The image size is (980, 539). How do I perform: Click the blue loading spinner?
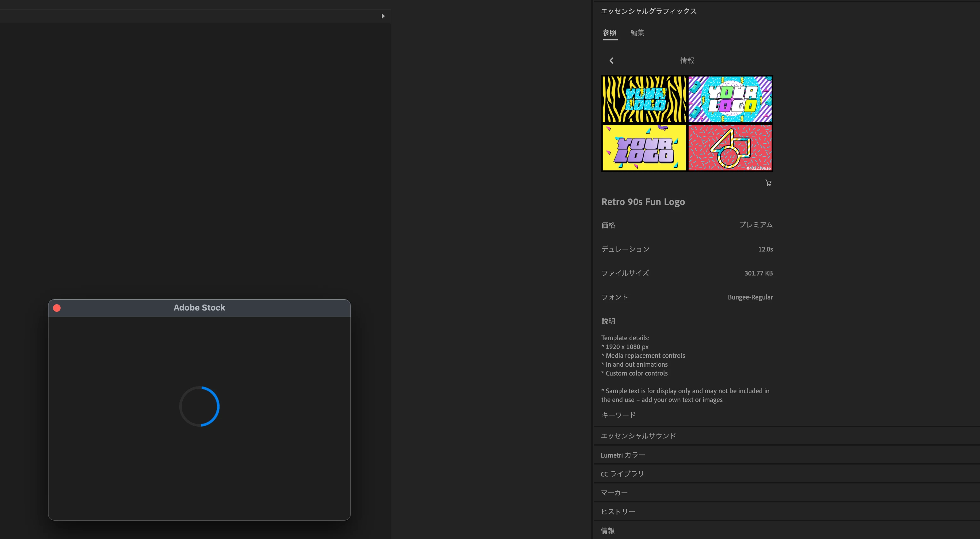point(199,406)
